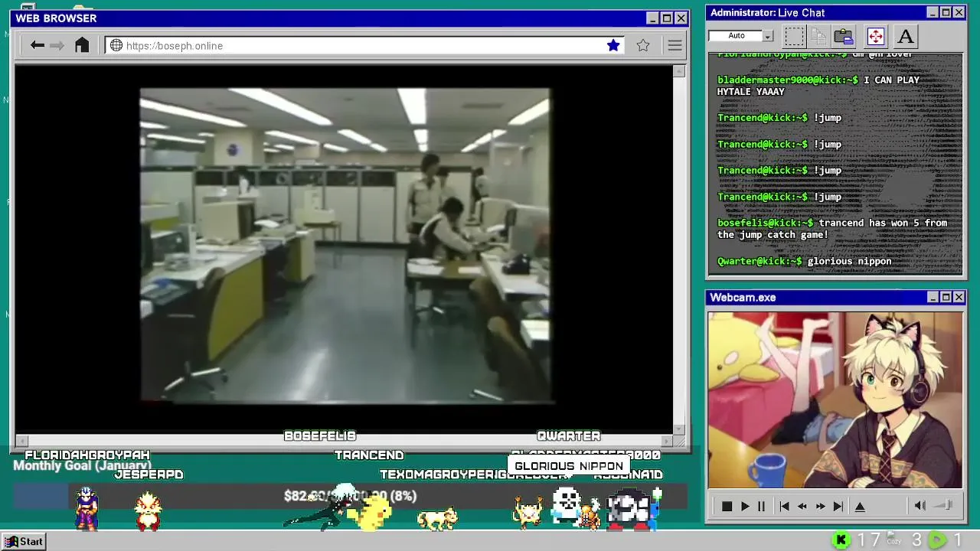The image size is (980, 551).
Task: Click the eject button in Webcam.exe
Action: pos(860,506)
